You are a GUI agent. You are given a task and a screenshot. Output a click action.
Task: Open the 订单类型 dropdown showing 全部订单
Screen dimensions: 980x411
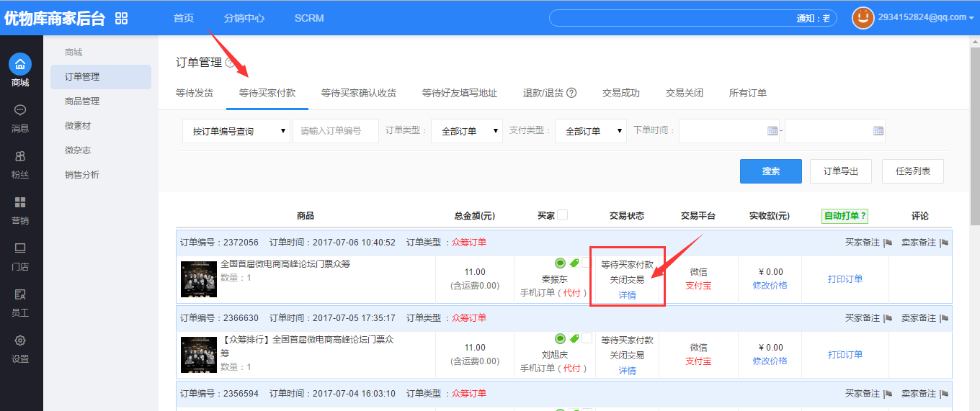[467, 131]
